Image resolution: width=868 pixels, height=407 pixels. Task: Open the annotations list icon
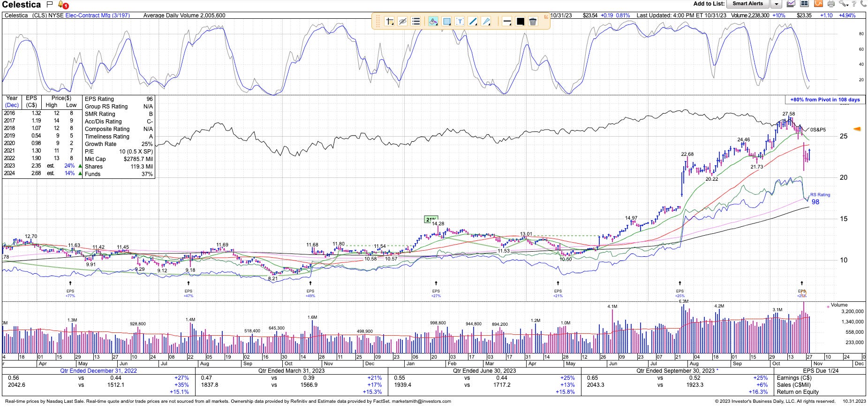[415, 22]
